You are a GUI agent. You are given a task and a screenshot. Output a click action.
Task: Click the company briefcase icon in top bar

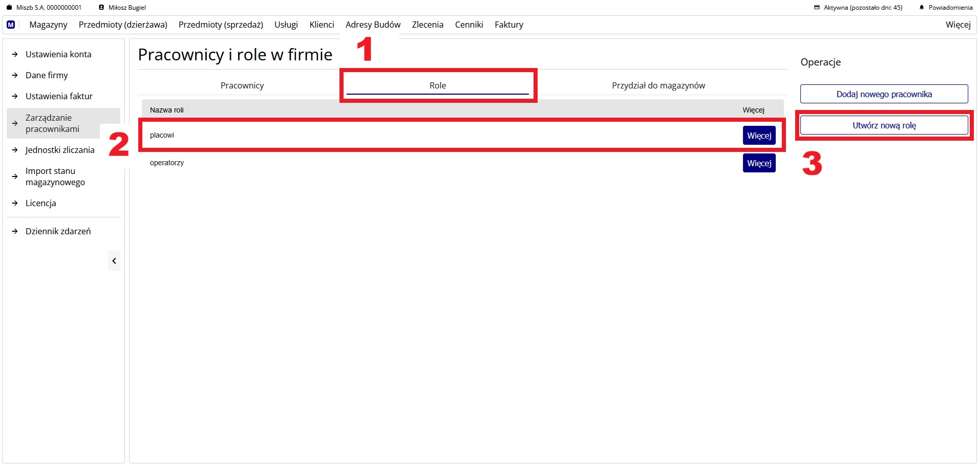(x=9, y=8)
